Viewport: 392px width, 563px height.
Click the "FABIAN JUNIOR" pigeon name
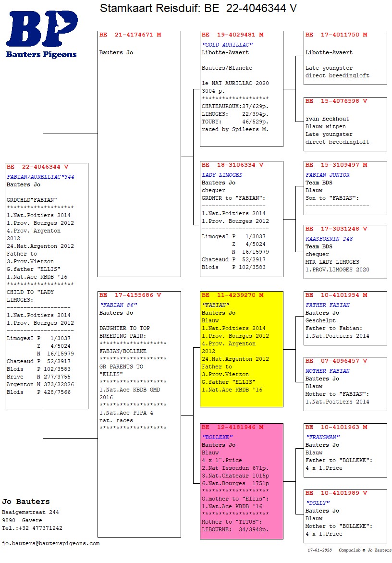[x=328, y=175]
